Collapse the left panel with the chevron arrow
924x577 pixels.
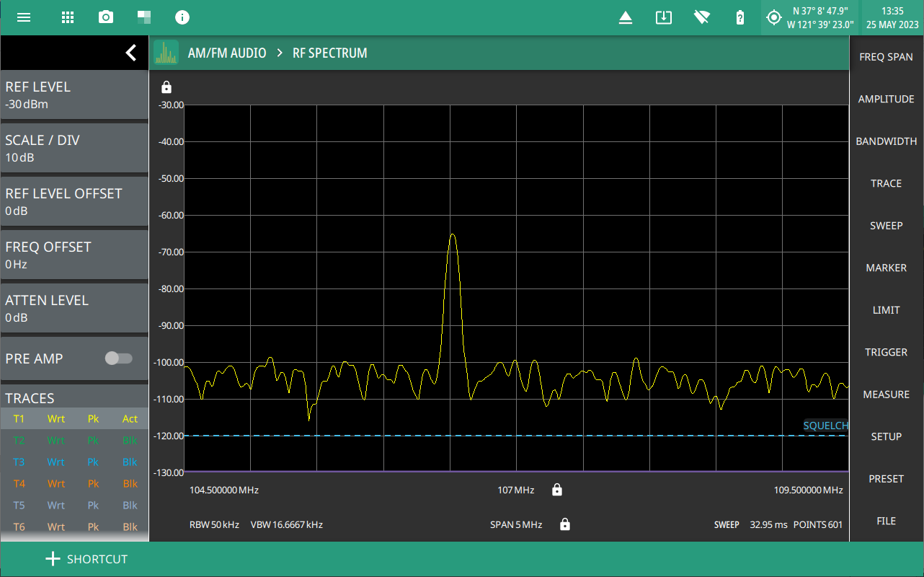[130, 53]
